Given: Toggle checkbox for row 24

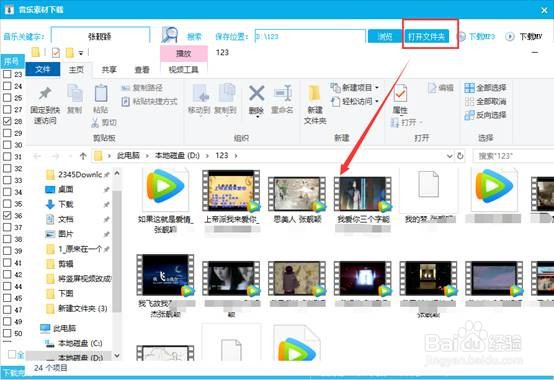Looking at the screenshot, I should coord(7,86).
